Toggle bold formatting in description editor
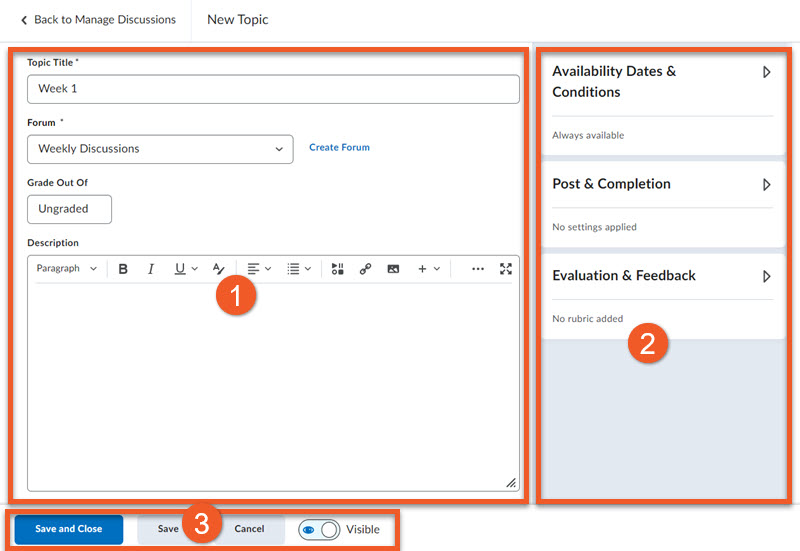The width and height of the screenshot is (800, 551). [x=123, y=269]
